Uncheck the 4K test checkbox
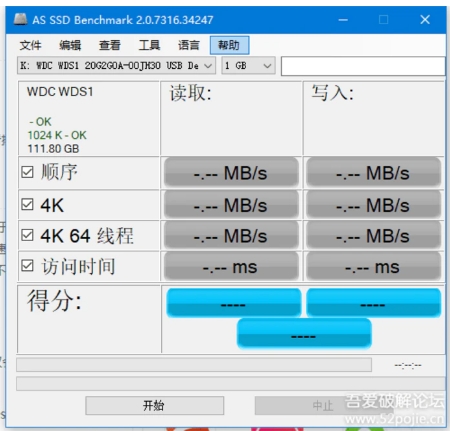This screenshot has width=450, height=431. [x=27, y=204]
